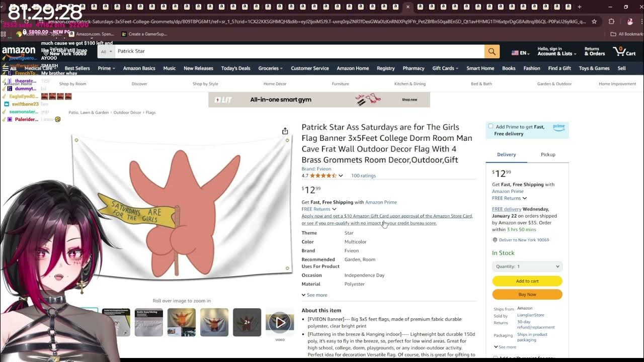Open the 100 ratings link

pyautogui.click(x=363, y=175)
